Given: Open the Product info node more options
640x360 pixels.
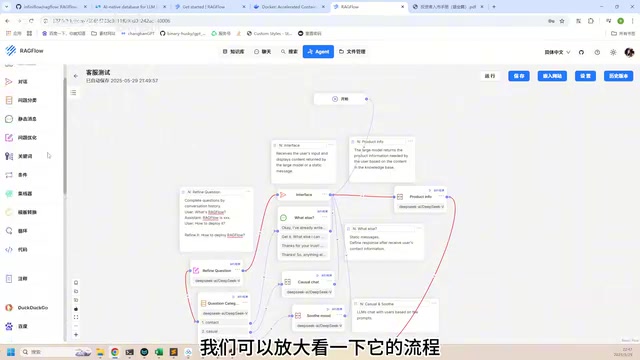Looking at the screenshot, I should pos(441,196).
